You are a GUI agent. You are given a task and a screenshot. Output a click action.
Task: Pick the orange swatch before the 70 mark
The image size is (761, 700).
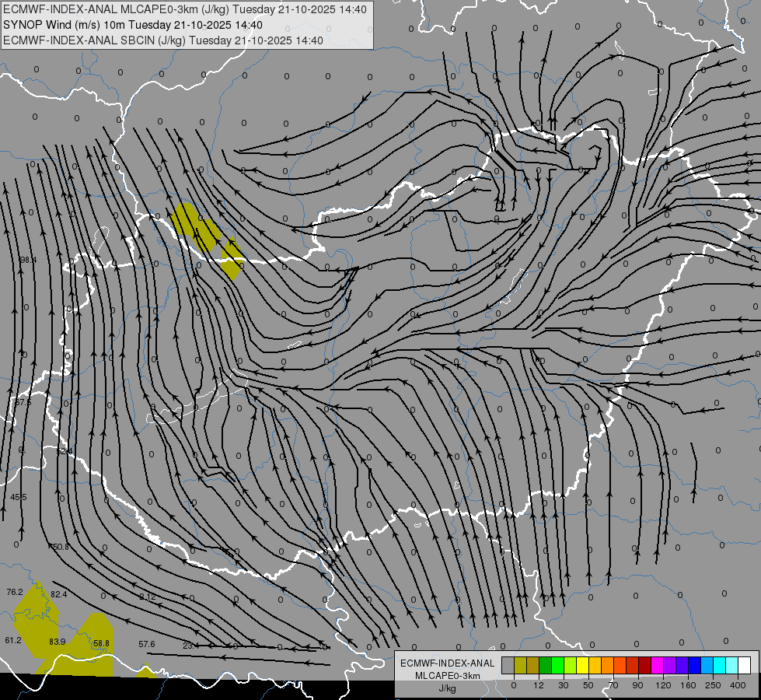click(608, 665)
